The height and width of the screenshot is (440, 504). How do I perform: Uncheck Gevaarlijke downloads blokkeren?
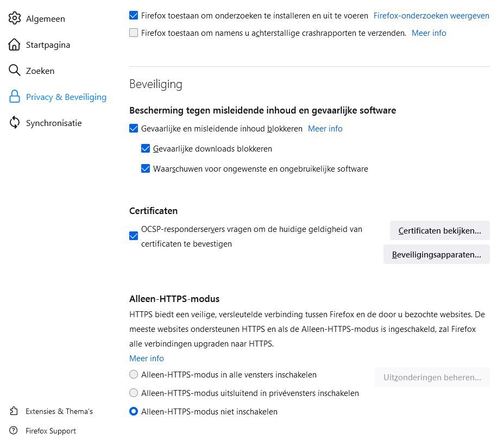tap(146, 148)
